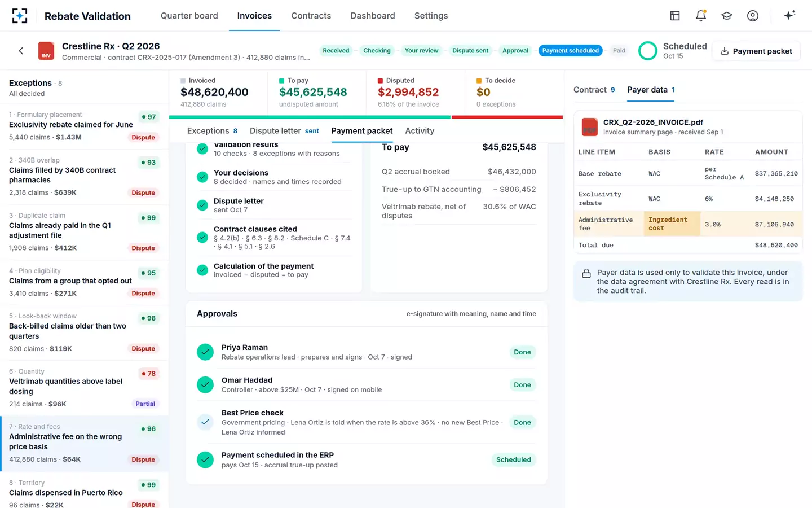The image size is (812, 508).
Task: Open the Contracts navigation tab
Action: tap(311, 16)
